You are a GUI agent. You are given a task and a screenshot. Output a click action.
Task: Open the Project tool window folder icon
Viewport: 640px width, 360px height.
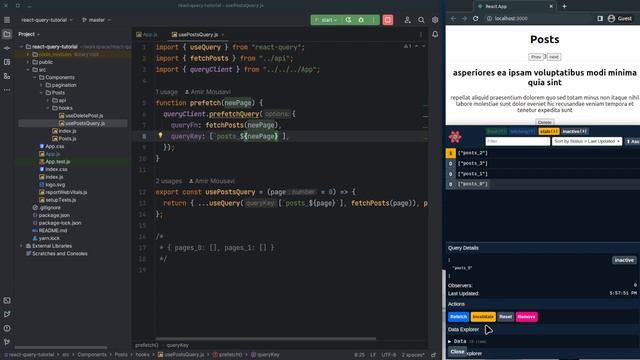[7, 34]
